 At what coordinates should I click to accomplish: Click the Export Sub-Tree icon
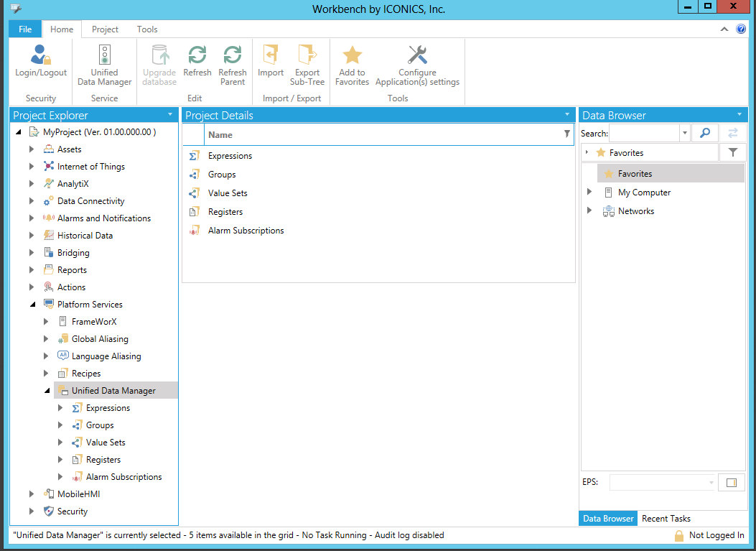coord(307,56)
